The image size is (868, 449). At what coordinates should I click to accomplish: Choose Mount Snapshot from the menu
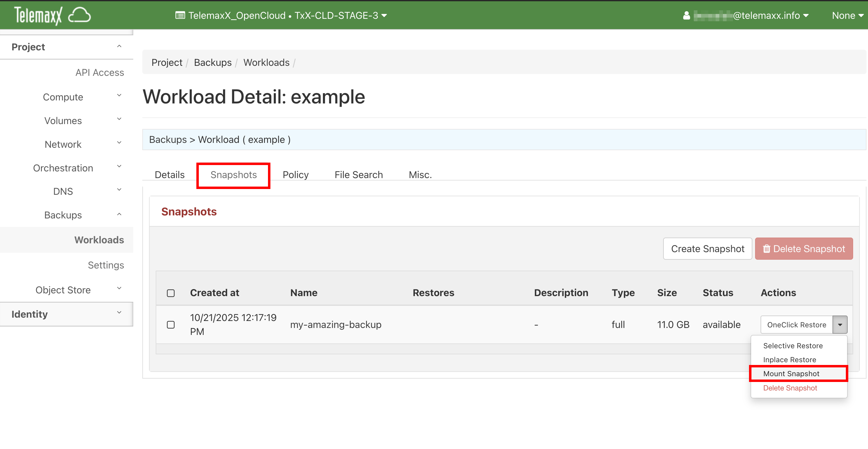[x=791, y=373]
